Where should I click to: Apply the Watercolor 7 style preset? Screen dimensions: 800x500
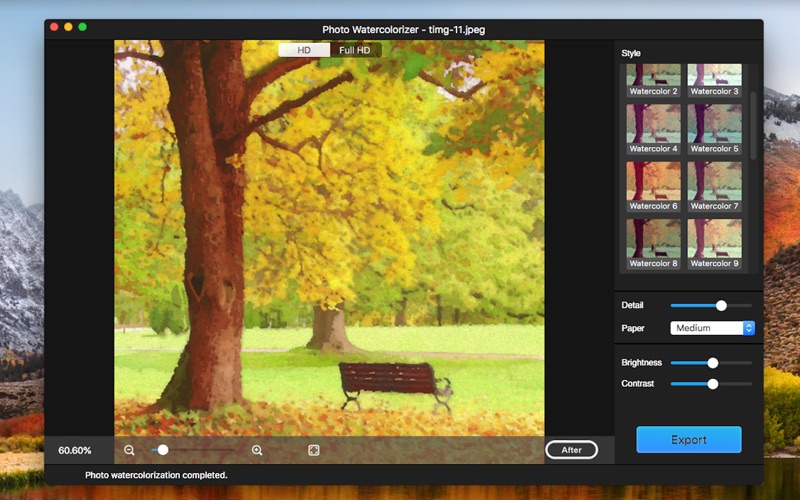(x=714, y=185)
